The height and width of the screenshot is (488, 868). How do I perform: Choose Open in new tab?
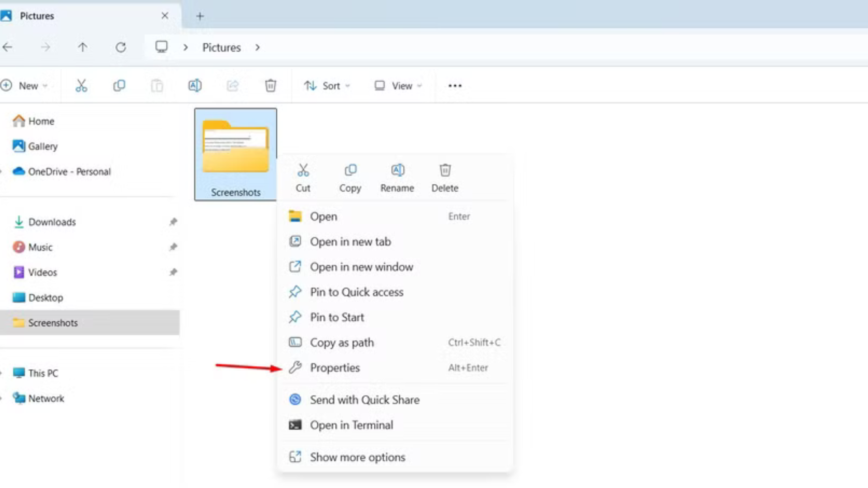pyautogui.click(x=350, y=242)
